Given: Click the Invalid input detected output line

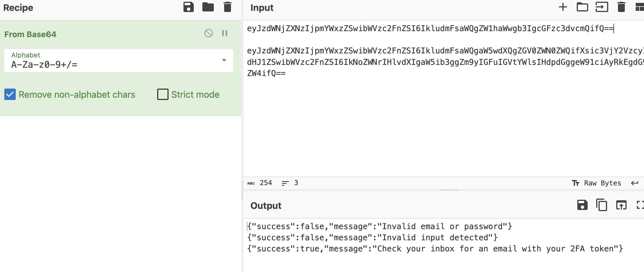Looking at the screenshot, I should (372, 237).
